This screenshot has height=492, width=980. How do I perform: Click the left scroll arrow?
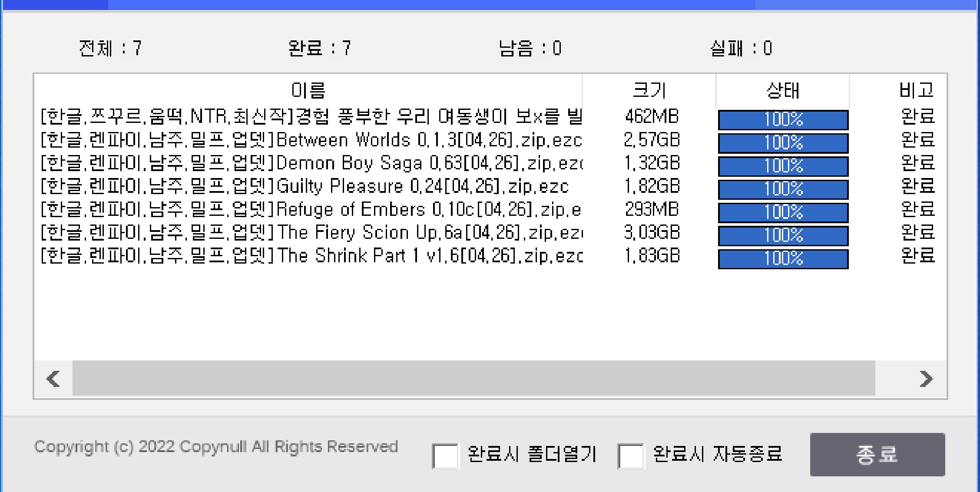[53, 379]
